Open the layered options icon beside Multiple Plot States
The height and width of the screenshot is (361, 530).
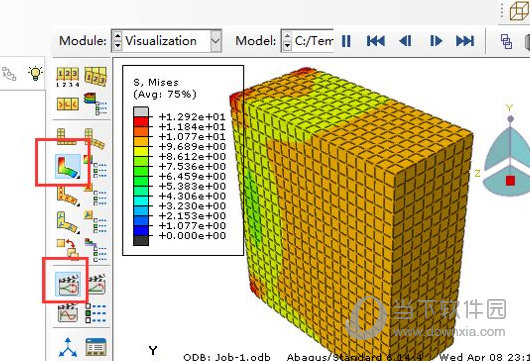tap(95, 250)
